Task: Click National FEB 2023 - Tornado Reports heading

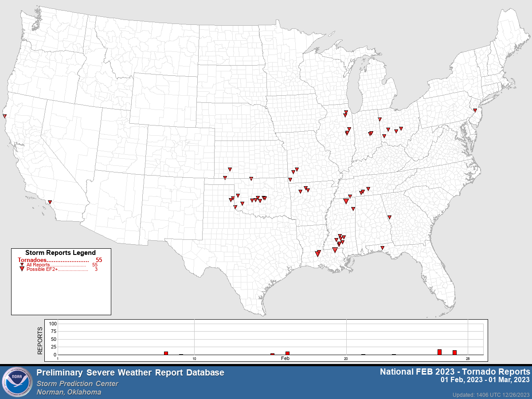Action: coord(455,372)
